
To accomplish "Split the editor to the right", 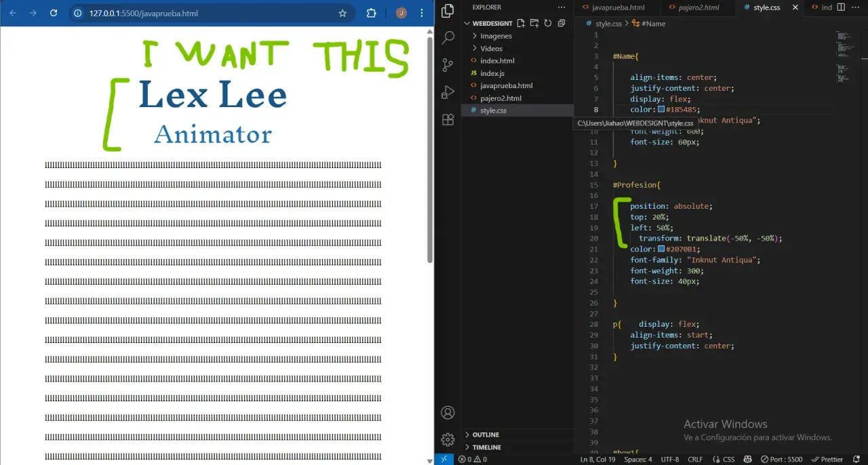I will tap(841, 7).
